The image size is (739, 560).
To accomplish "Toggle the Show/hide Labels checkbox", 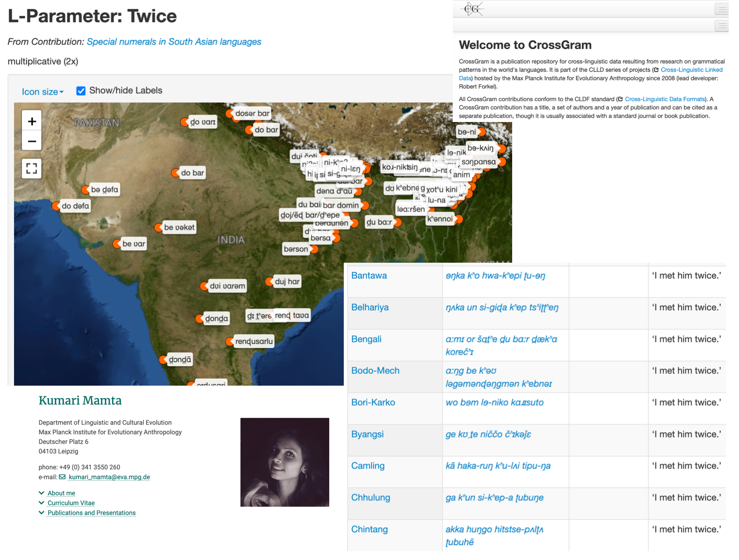I will click(x=81, y=91).
